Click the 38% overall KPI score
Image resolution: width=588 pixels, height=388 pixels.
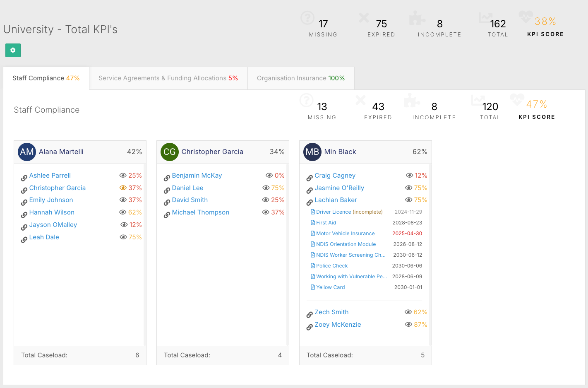(545, 22)
